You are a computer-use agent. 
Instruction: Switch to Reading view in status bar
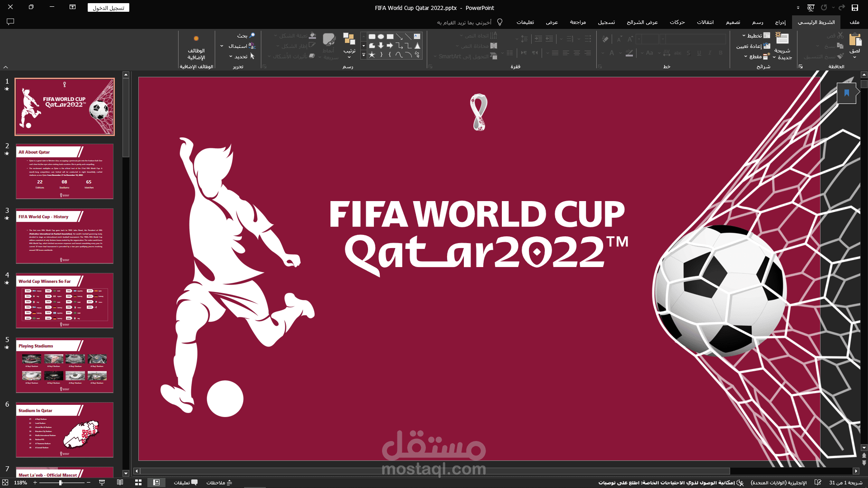point(120,483)
